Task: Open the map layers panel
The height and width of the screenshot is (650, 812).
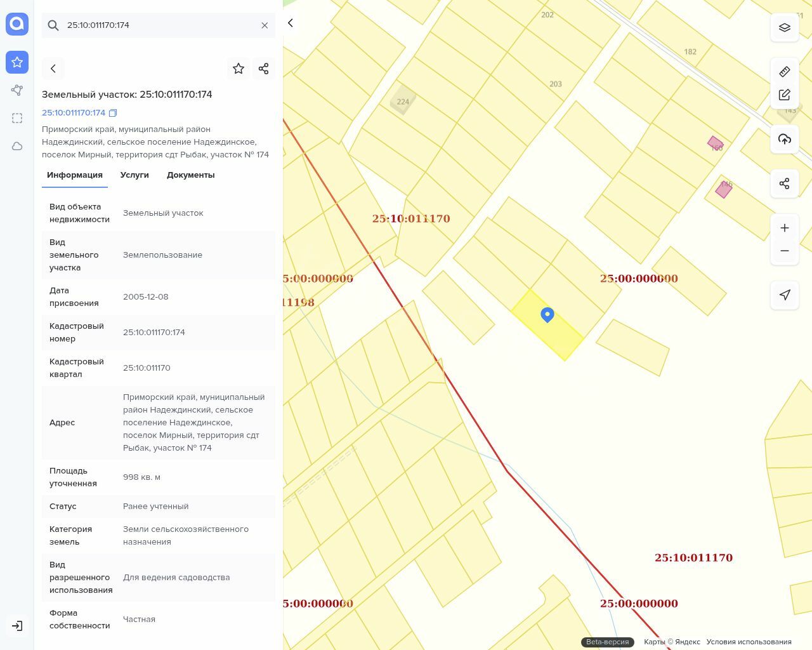Action: (x=784, y=27)
